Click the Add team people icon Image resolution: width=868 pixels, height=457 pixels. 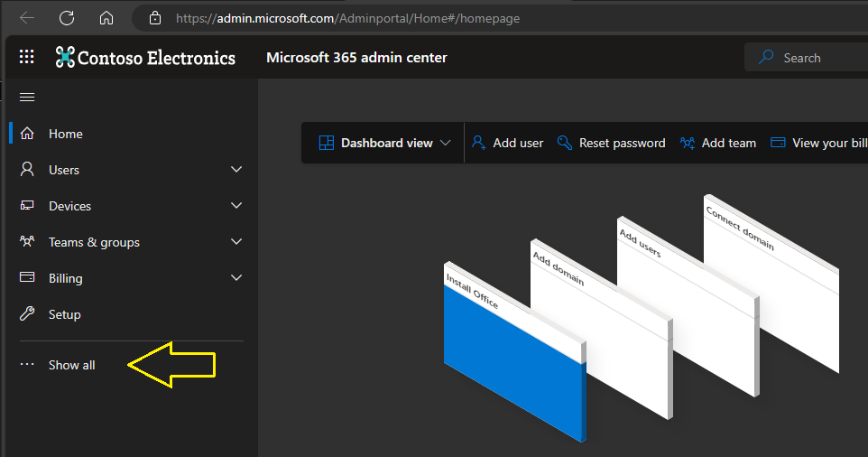tap(688, 143)
